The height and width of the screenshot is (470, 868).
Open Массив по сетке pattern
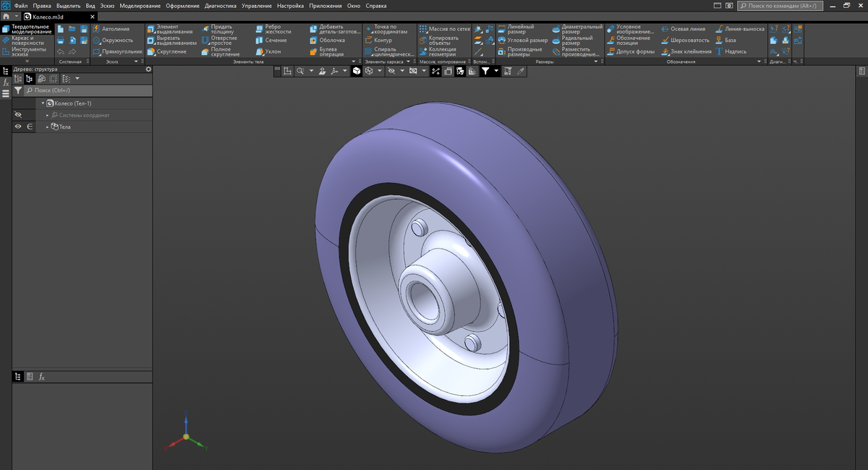tap(444, 29)
